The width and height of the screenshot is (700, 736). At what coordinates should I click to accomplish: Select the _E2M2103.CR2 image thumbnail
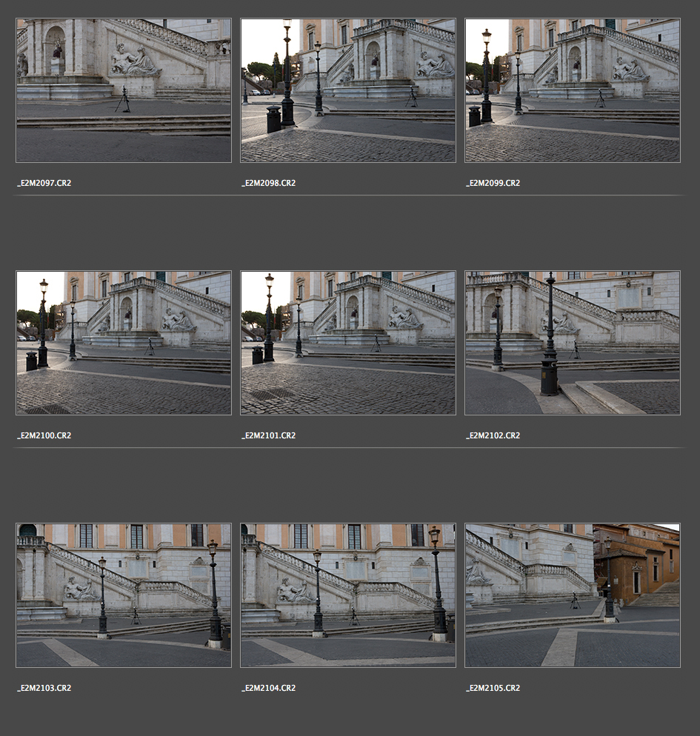[124, 595]
